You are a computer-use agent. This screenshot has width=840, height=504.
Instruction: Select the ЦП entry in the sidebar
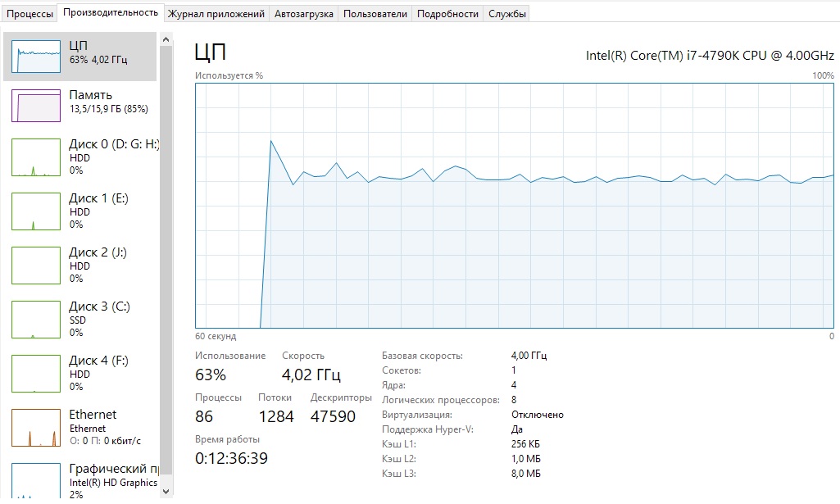79,57
